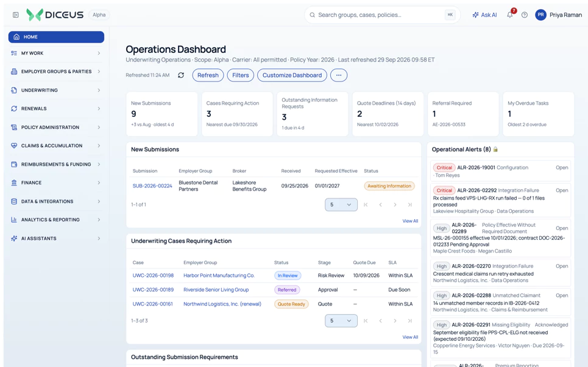588x367 pixels.
Task: Expand the Renewals section chevron
Action: tap(99, 108)
